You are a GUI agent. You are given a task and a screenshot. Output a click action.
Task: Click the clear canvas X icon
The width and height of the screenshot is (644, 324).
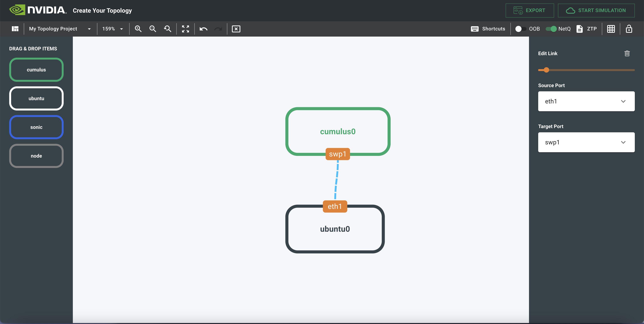(x=236, y=29)
